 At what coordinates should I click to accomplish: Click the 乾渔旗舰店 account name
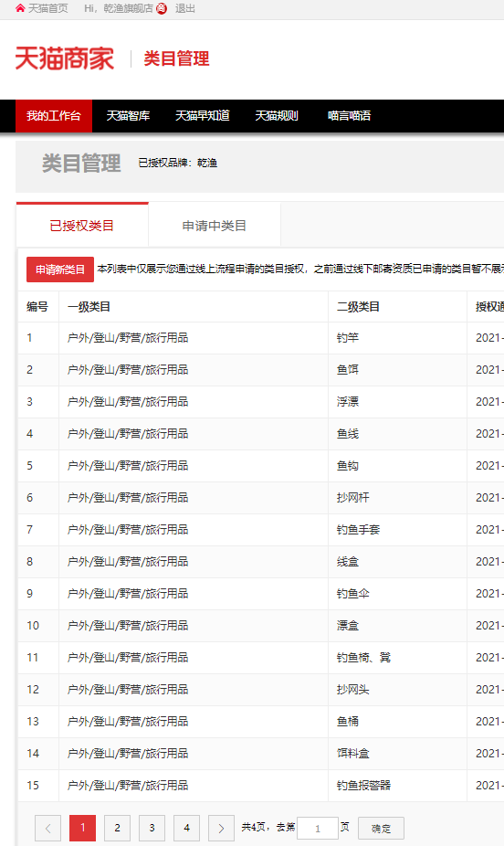(x=129, y=8)
